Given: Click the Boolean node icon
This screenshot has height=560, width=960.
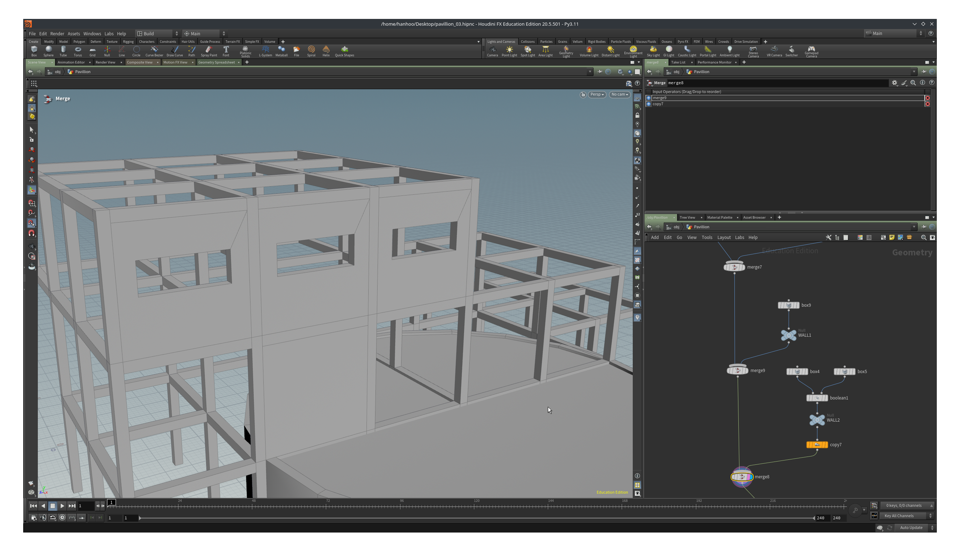Looking at the screenshot, I should [817, 398].
